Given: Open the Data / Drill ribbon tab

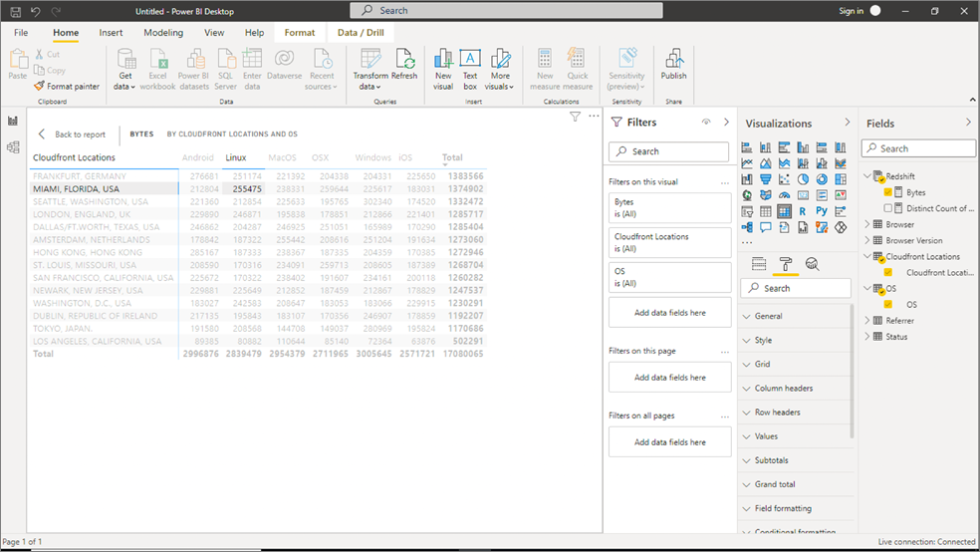Looking at the screenshot, I should pyautogui.click(x=361, y=33).
